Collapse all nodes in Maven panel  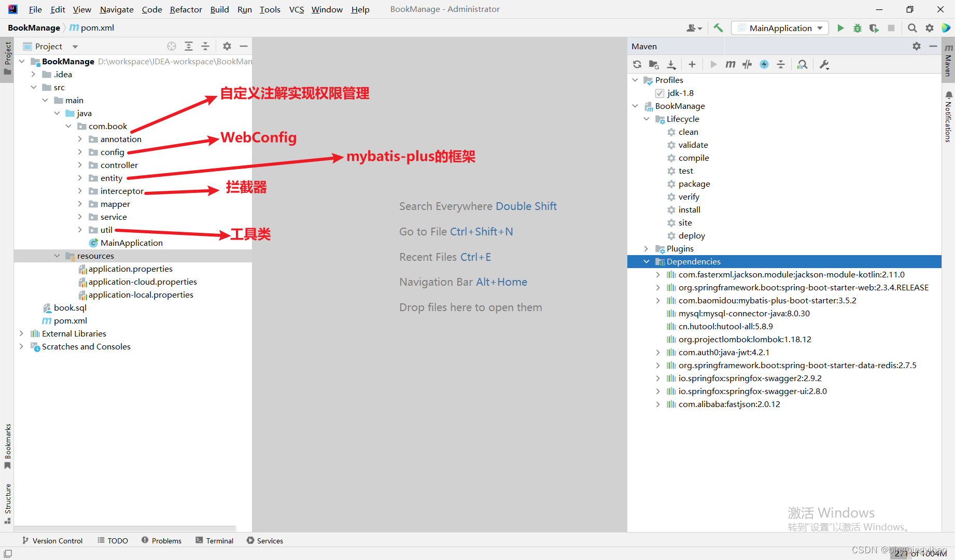[781, 64]
